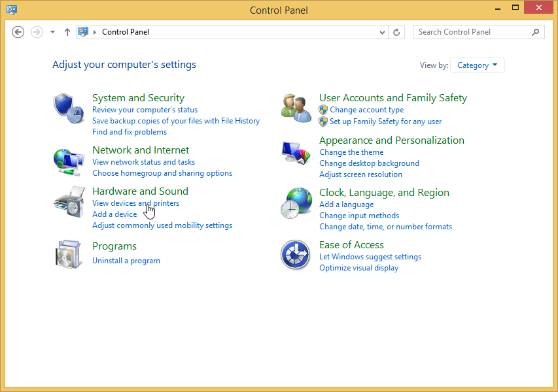This screenshot has width=558, height=392.
Task: Open the recent locations dropdown arrow
Action: pyautogui.click(x=52, y=32)
